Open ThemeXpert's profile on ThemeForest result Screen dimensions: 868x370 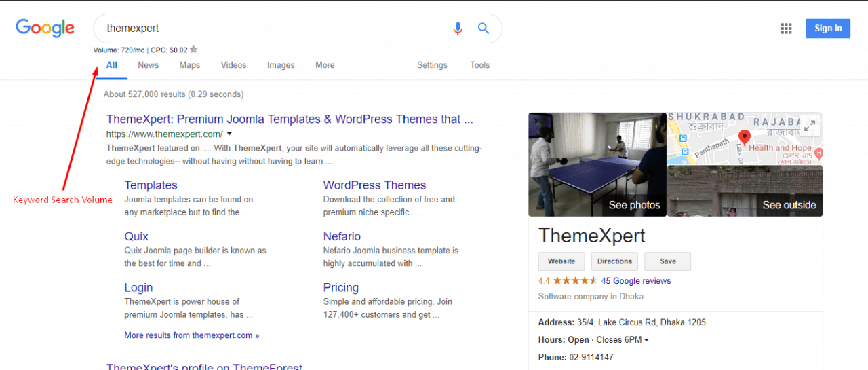[x=204, y=367]
